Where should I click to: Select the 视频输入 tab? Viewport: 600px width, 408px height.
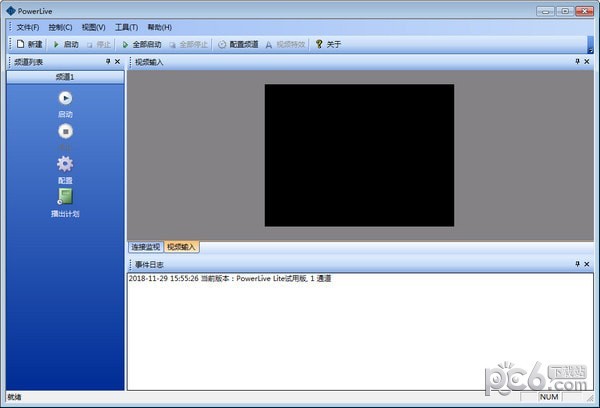coord(182,246)
